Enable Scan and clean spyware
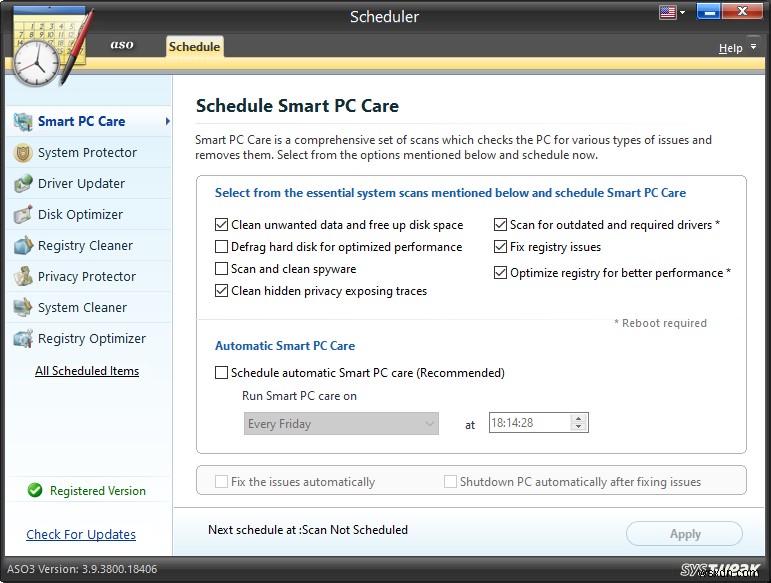The width and height of the screenshot is (771, 583). [x=221, y=269]
